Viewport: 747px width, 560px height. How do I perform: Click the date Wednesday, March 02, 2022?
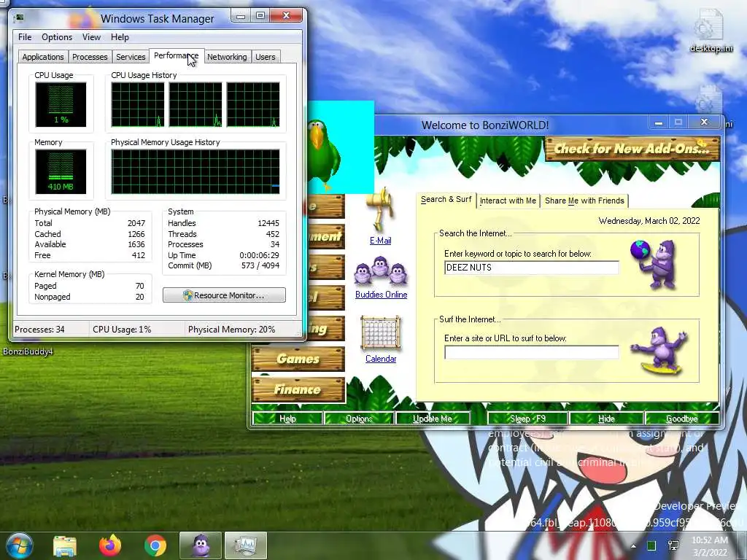click(x=649, y=221)
